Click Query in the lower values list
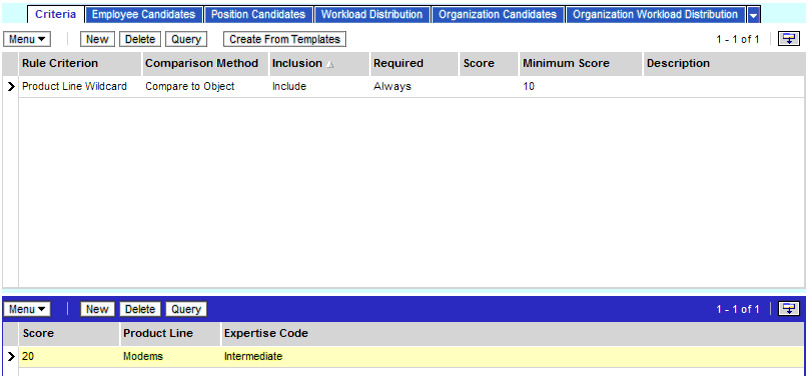This screenshot has width=808, height=376. 186,309
